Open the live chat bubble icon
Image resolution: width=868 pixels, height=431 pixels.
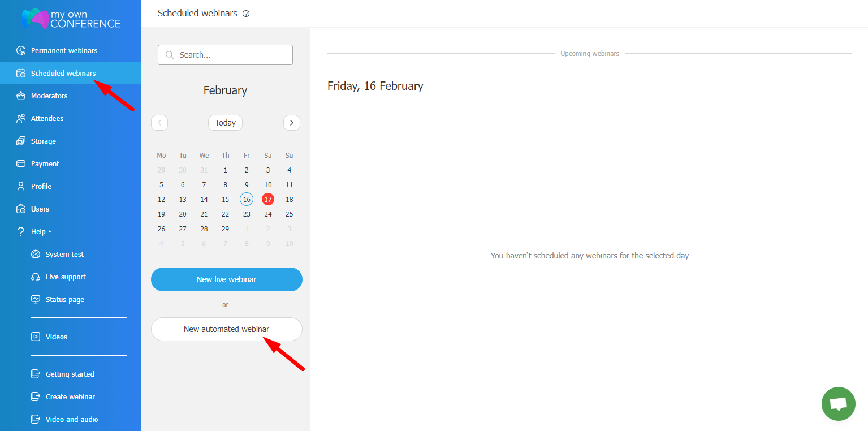tap(838, 404)
